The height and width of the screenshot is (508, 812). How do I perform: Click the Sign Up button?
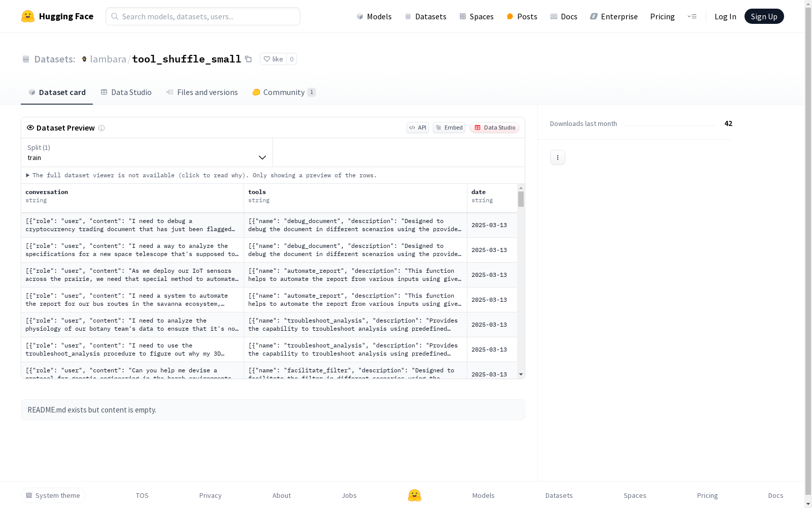764,16
